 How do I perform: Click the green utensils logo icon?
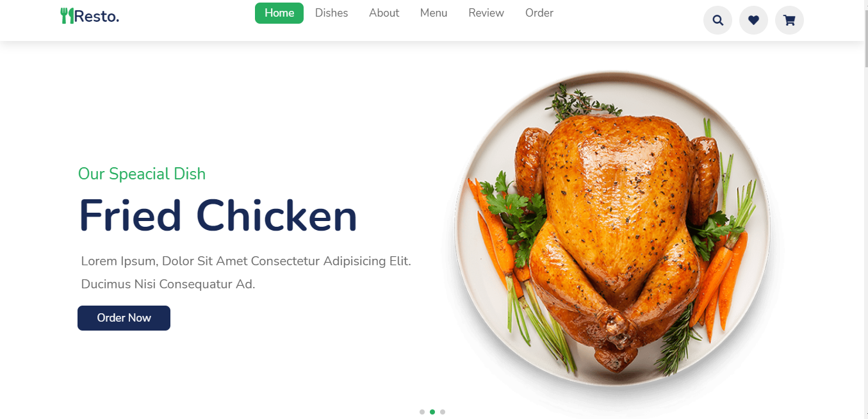click(67, 16)
